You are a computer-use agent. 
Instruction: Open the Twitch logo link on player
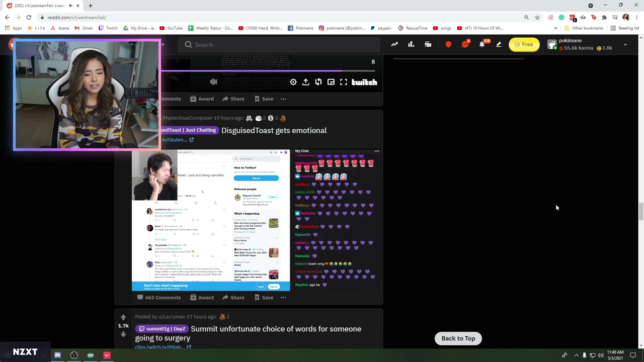[x=364, y=82]
